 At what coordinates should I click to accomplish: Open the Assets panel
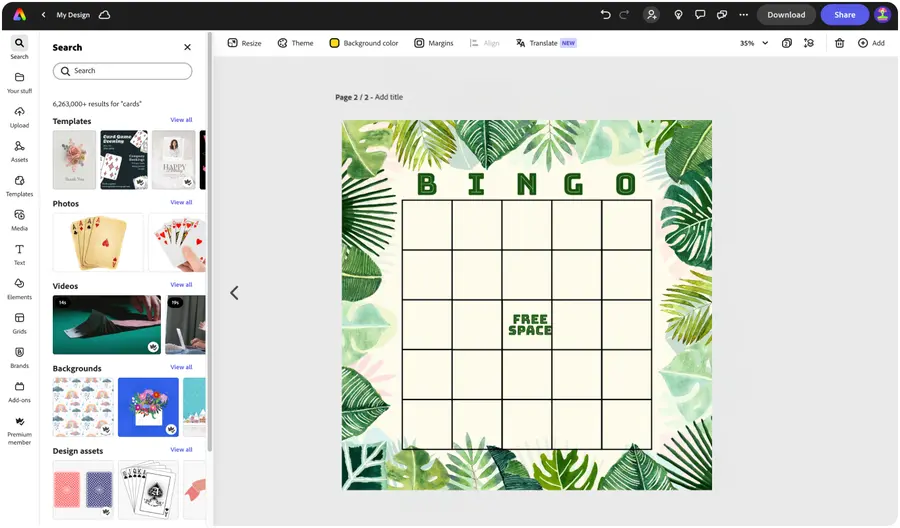point(20,152)
